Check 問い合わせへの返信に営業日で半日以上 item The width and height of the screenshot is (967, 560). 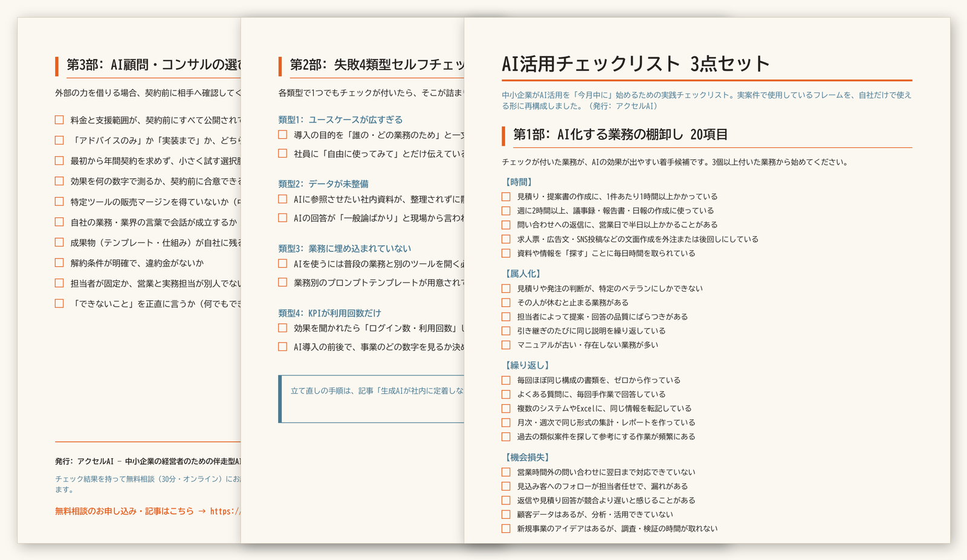tap(506, 225)
